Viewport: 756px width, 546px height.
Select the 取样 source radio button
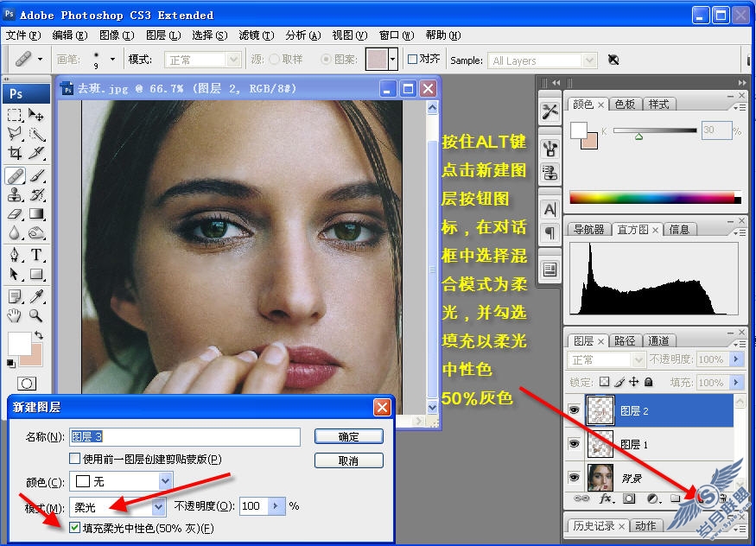click(x=275, y=60)
